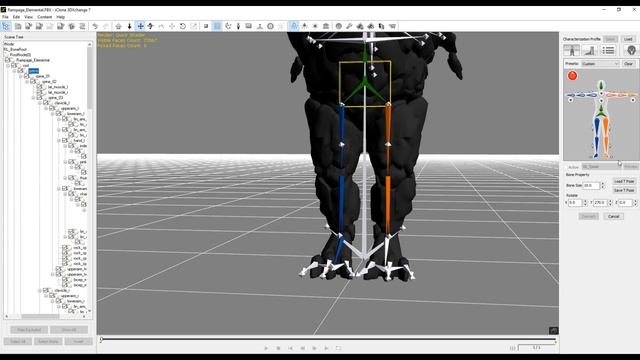Collapse the pelvis tree node
Viewport: 640px width, 360px height.
click(15, 71)
